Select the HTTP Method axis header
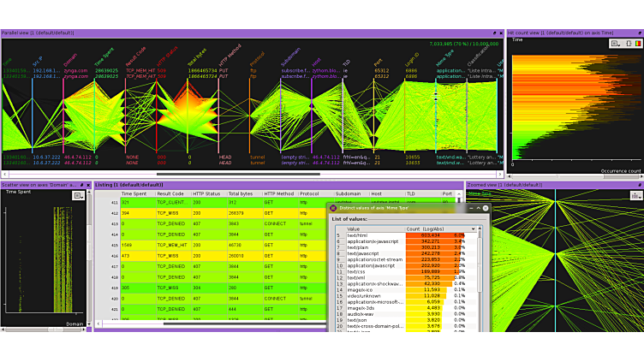The width and height of the screenshot is (644, 362). click(x=228, y=50)
